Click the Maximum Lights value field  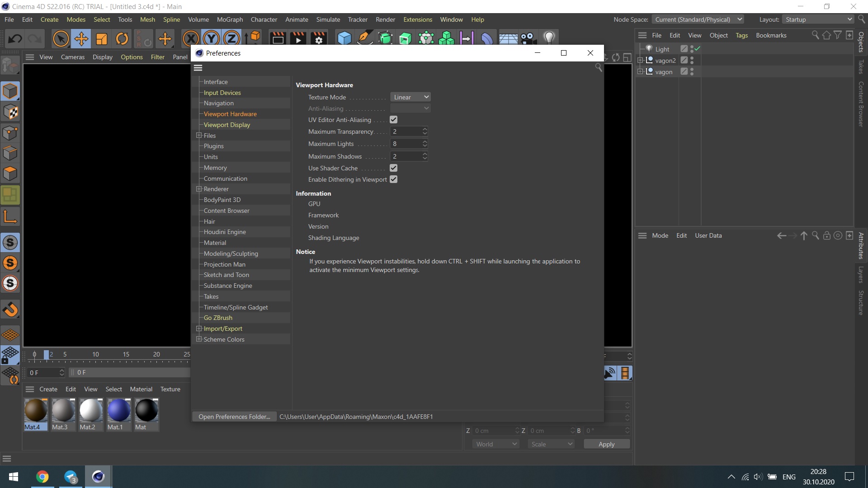[406, 144]
